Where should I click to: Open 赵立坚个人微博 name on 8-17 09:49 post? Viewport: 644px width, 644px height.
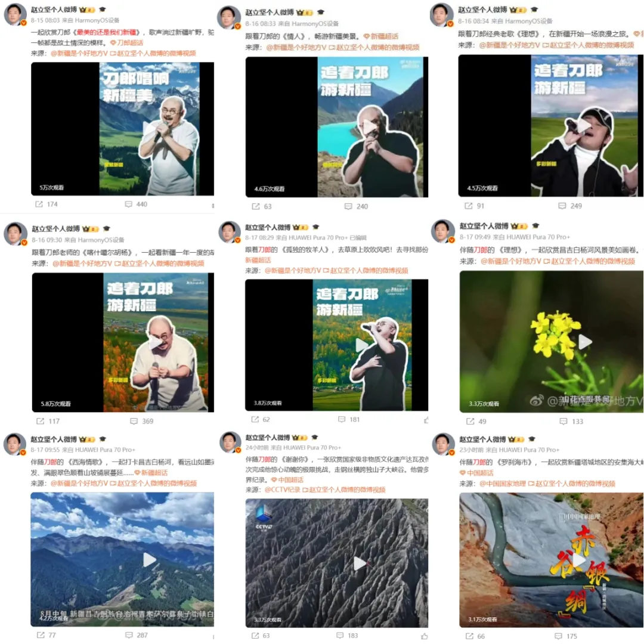click(x=484, y=226)
